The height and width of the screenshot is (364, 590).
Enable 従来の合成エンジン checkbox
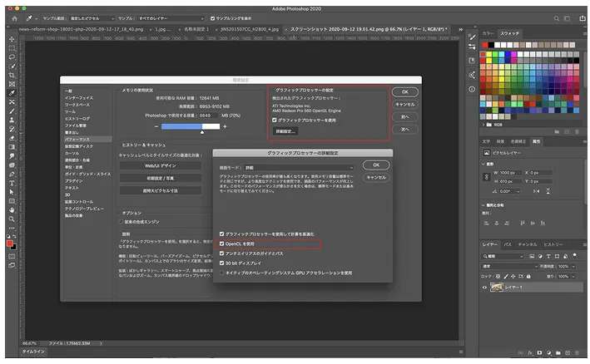[121, 222]
